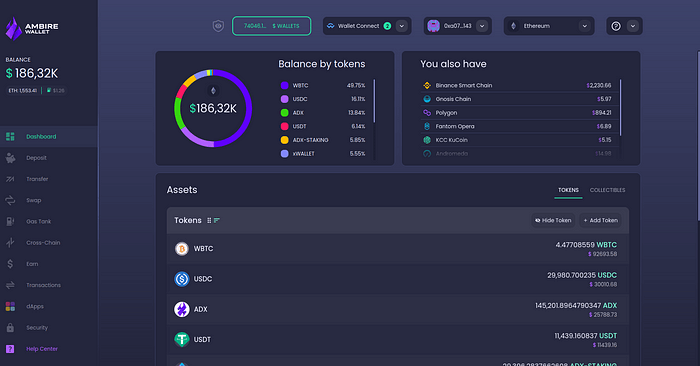Click the WBTC token icon
The width and height of the screenshot is (700, 366).
pyautogui.click(x=182, y=249)
